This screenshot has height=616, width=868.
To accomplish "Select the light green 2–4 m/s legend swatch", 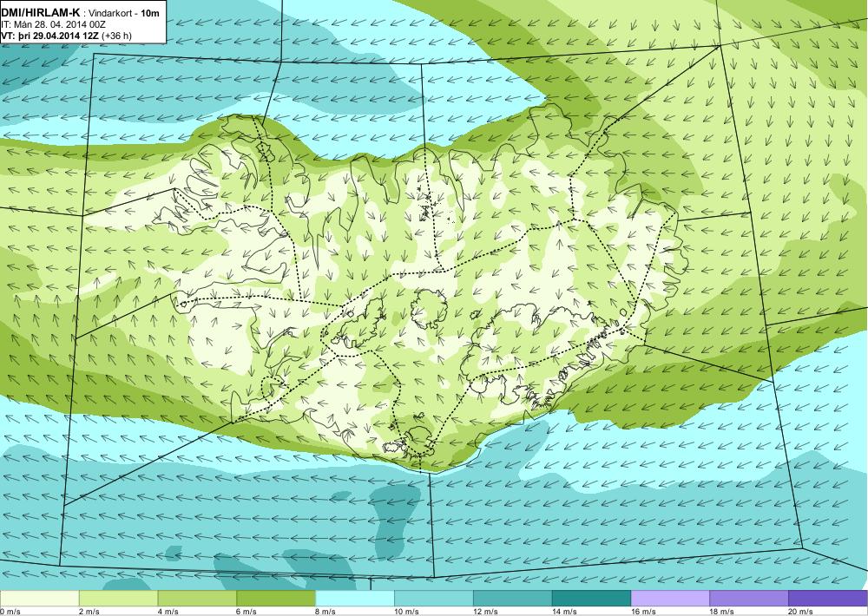I will [118, 599].
